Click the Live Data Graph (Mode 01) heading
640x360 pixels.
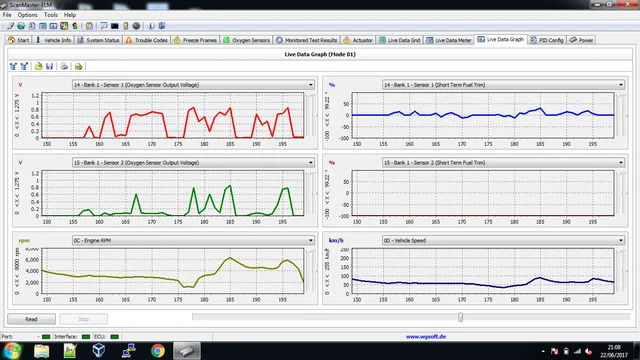tap(320, 54)
